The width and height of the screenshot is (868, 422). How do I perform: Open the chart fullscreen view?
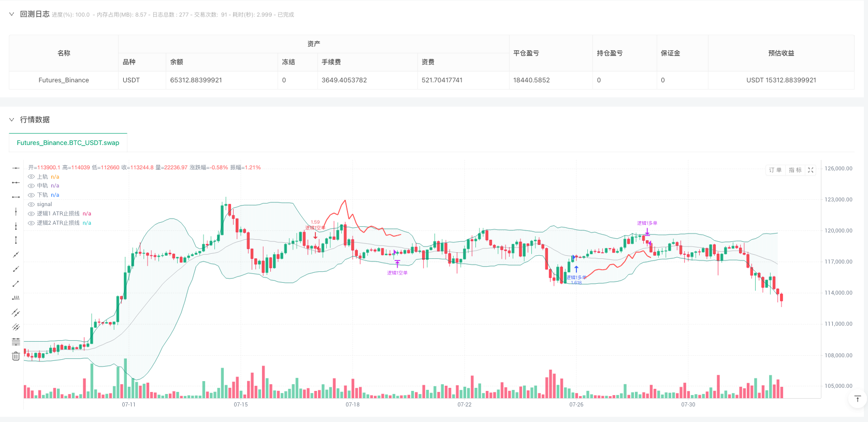tap(811, 170)
